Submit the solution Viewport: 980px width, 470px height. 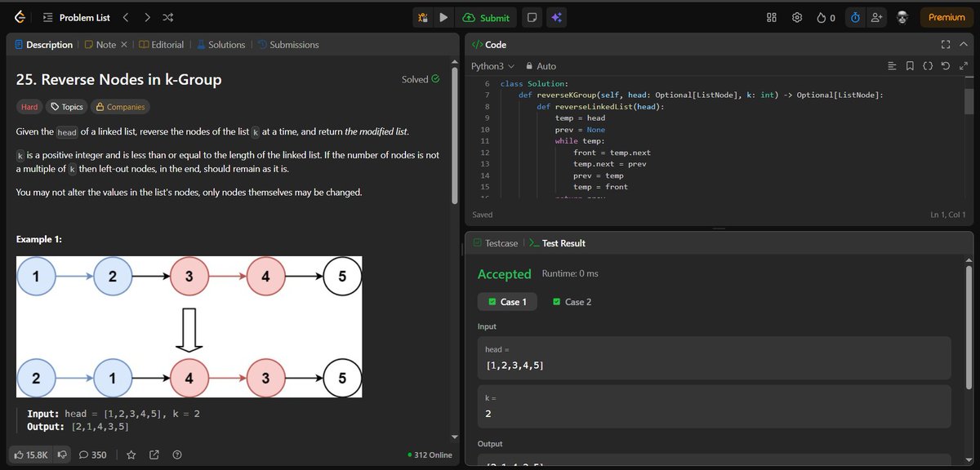tap(487, 17)
